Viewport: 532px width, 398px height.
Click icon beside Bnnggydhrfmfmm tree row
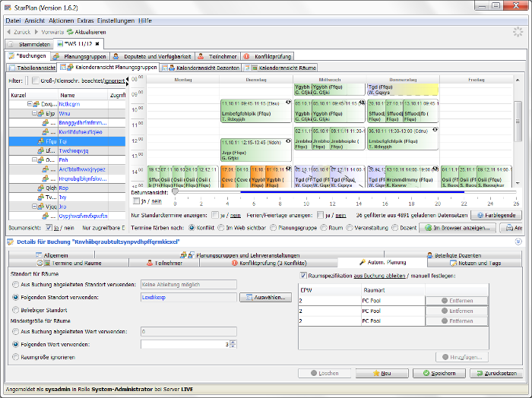point(45,122)
